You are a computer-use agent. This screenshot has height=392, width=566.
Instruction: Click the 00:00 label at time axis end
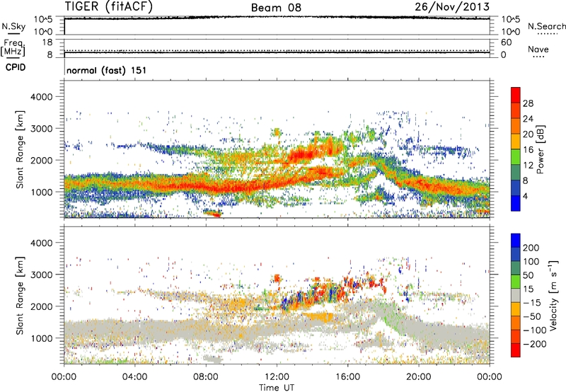tap(490, 377)
